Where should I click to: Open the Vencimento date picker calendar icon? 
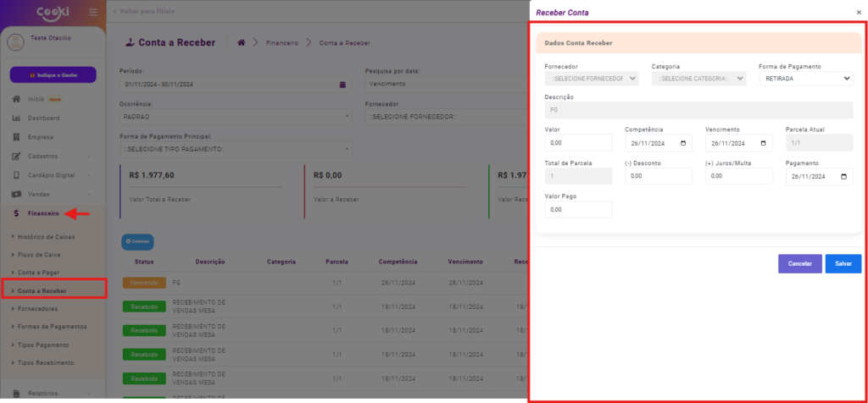coord(764,144)
